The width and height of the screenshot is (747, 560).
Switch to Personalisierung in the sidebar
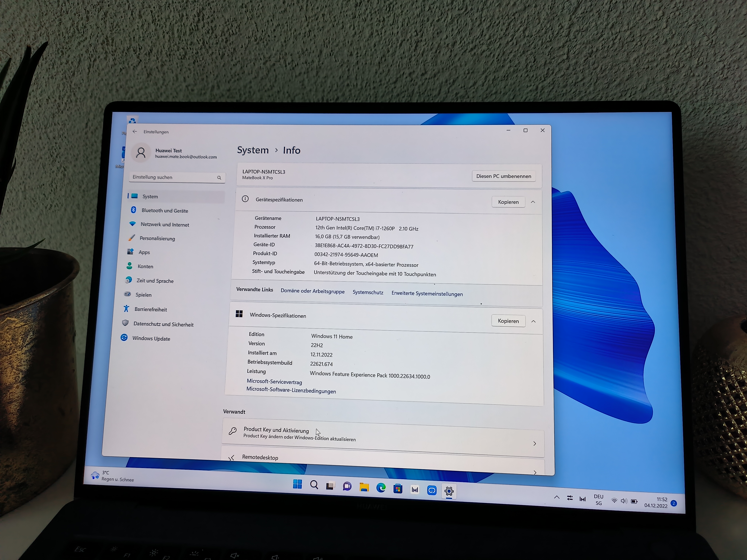[157, 238]
